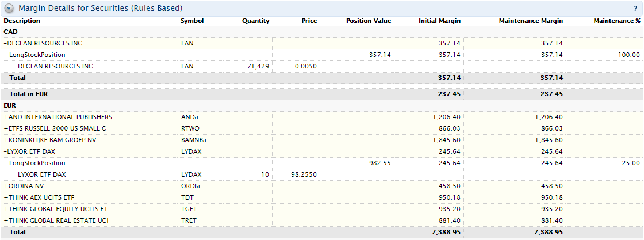Click the Description column header
644x240 pixels.
tap(22, 21)
